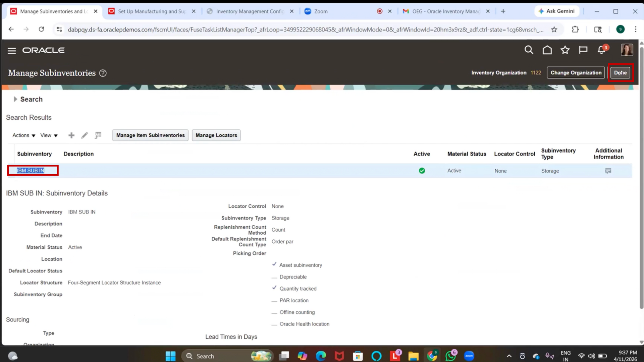This screenshot has height=362, width=644.
Task: Click the Subinventory Type column header
Action: [558, 154]
